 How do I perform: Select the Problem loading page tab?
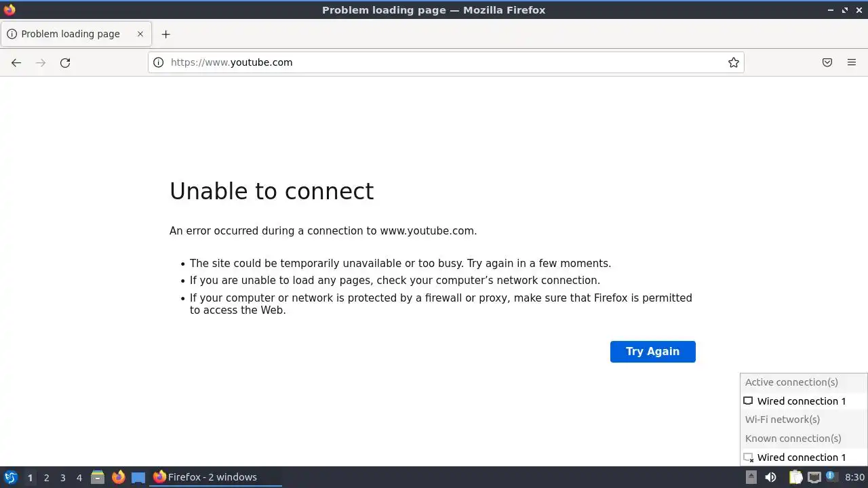pyautogui.click(x=75, y=34)
